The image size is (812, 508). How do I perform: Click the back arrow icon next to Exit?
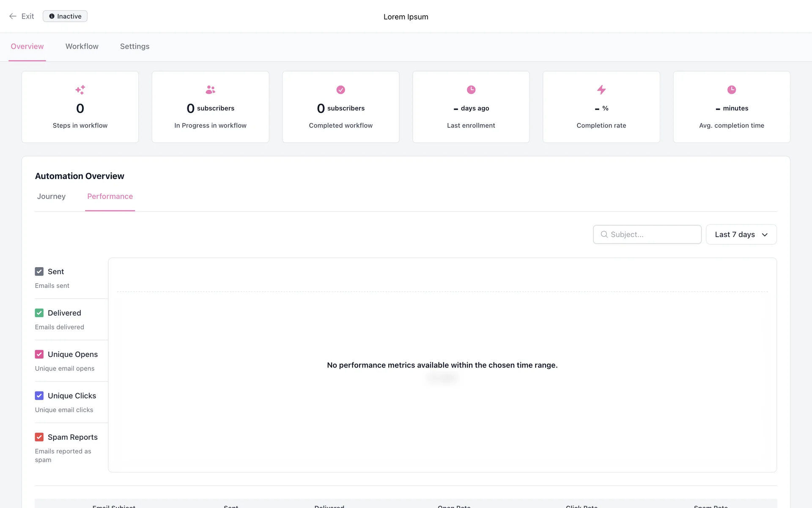[x=13, y=16]
